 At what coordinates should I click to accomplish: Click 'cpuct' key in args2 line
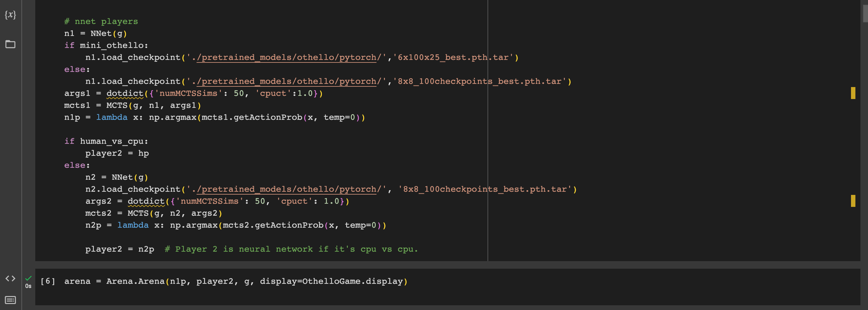point(294,202)
